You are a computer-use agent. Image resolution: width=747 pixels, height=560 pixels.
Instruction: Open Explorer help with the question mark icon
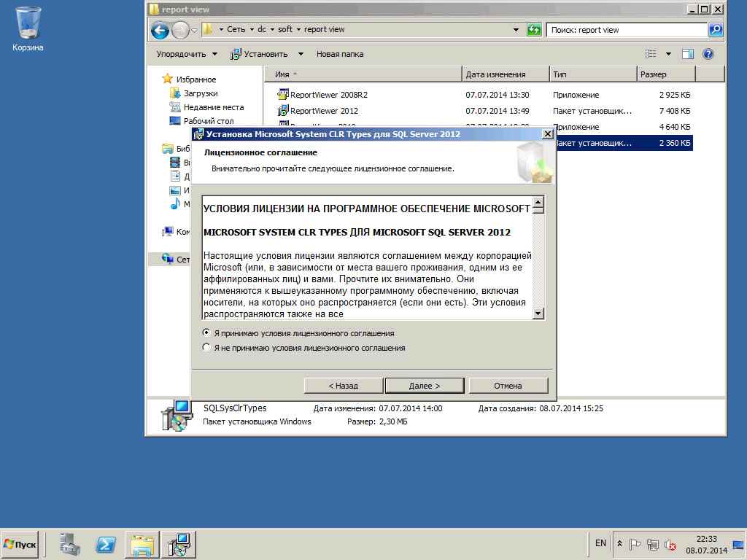click(x=708, y=54)
